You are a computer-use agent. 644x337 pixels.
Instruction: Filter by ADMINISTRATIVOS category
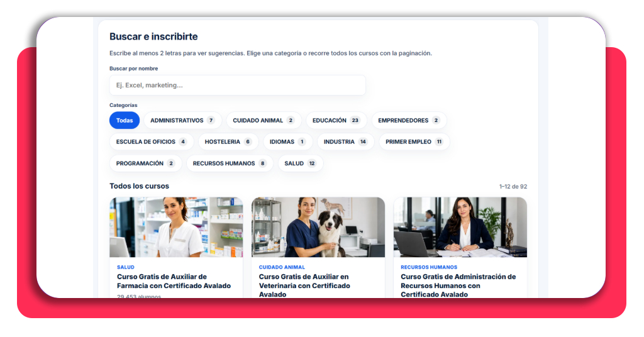pos(183,120)
